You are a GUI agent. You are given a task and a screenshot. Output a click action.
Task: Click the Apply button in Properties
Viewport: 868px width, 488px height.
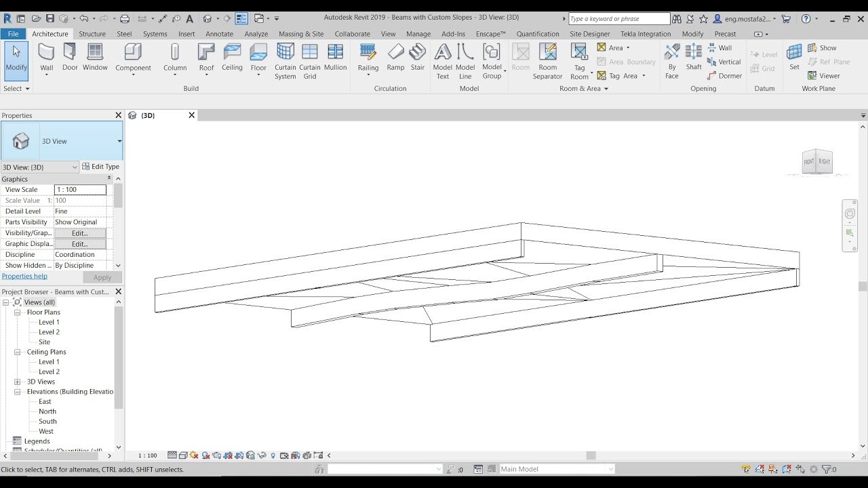point(102,277)
